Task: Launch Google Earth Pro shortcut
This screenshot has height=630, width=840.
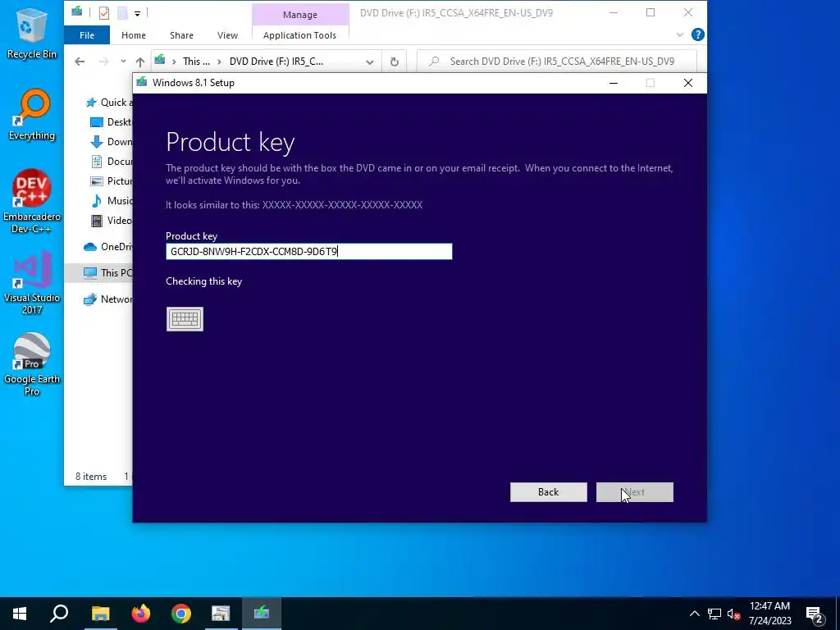Action: (x=32, y=364)
